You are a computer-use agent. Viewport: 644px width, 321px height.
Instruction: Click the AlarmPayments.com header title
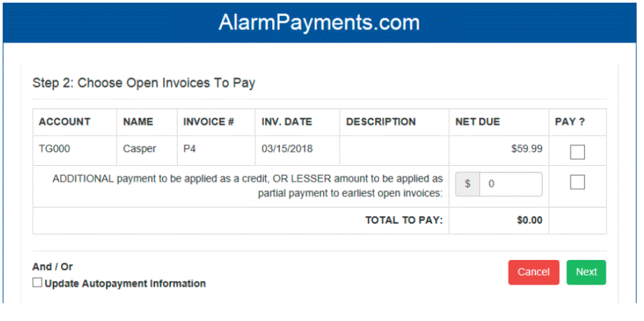[x=319, y=22]
